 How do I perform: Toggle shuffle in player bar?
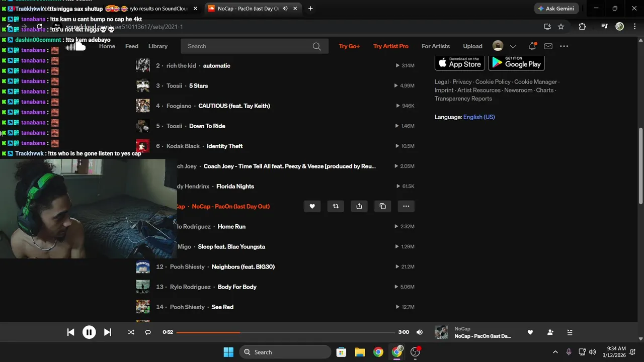click(x=131, y=332)
